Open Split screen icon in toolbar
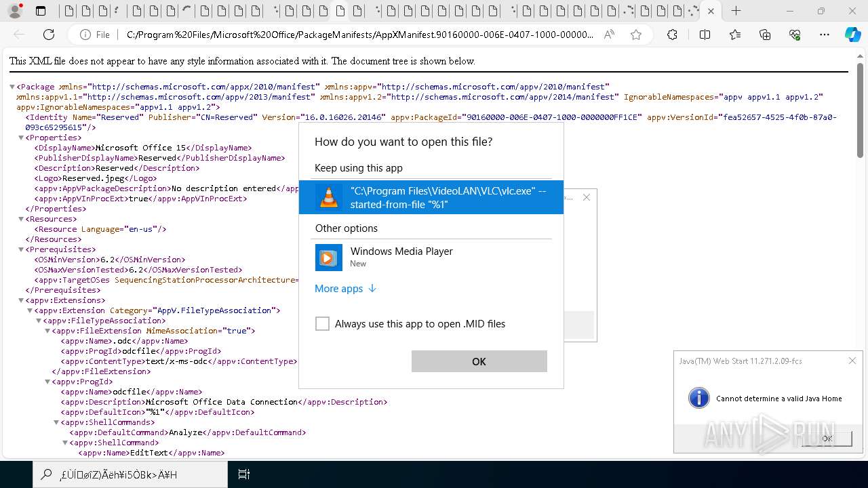 pos(705,35)
